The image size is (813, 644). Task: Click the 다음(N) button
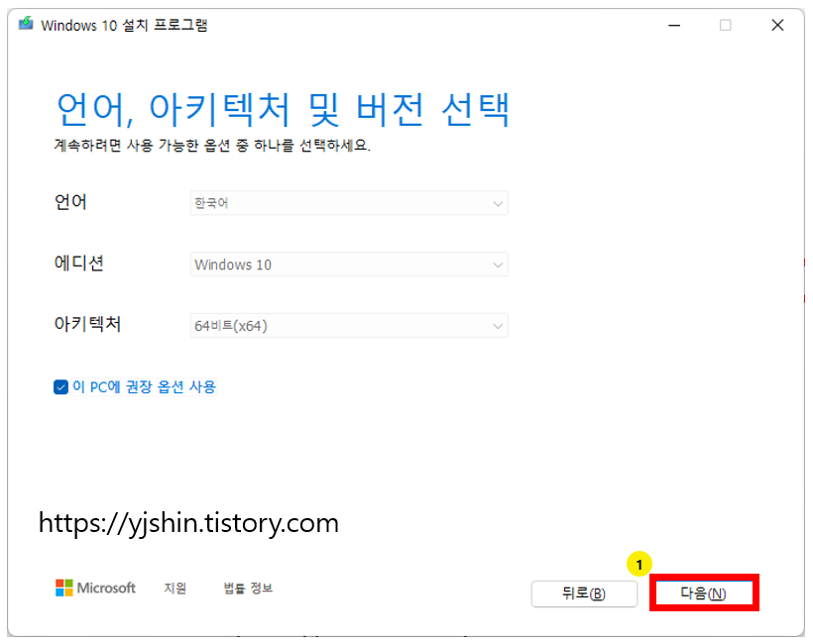tap(704, 593)
